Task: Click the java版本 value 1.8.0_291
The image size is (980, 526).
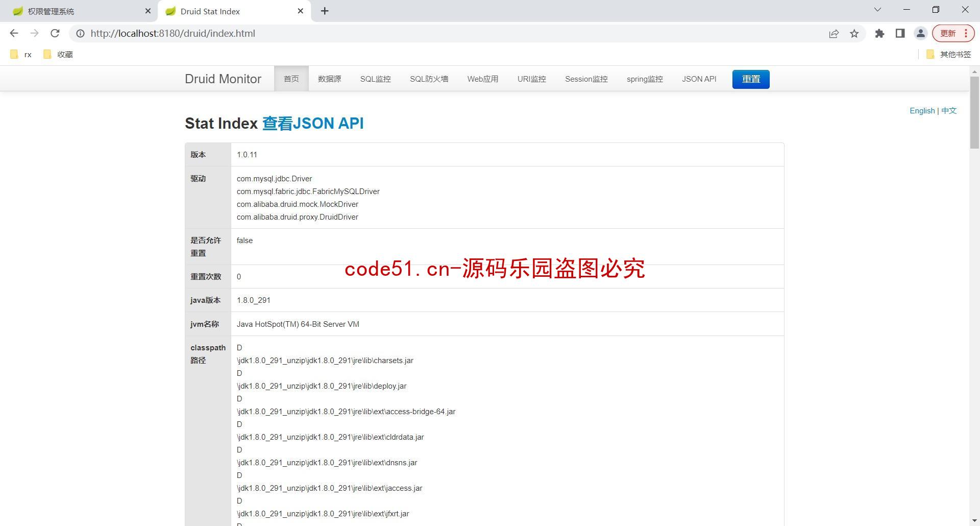Action: coord(254,300)
